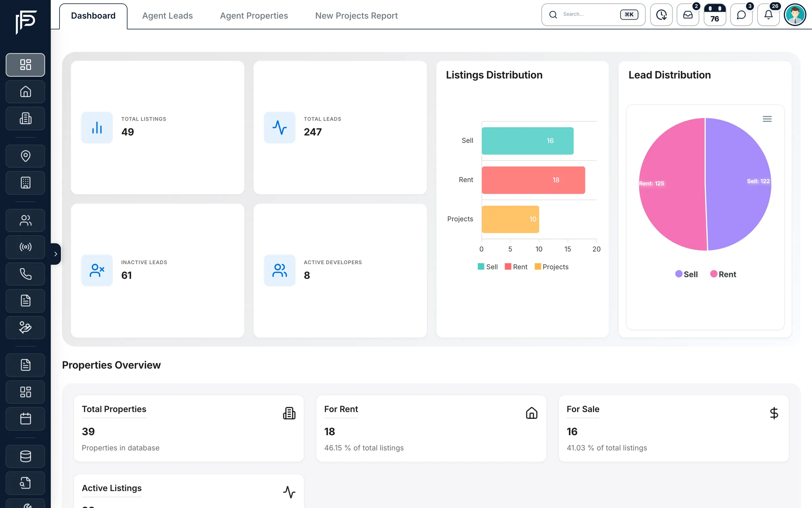Open the Total Properties card
Viewport: 812px width, 508px height.
point(189,428)
